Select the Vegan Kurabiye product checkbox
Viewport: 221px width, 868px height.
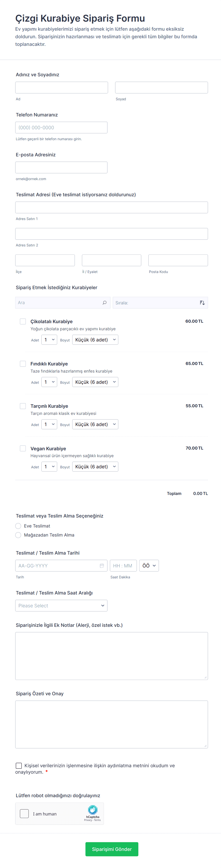pos(23,448)
